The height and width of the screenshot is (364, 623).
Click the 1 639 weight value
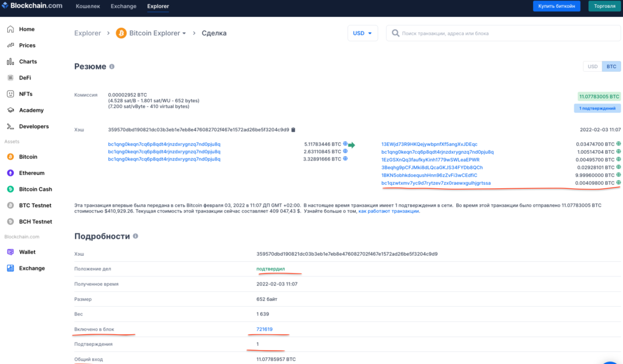[x=263, y=314]
